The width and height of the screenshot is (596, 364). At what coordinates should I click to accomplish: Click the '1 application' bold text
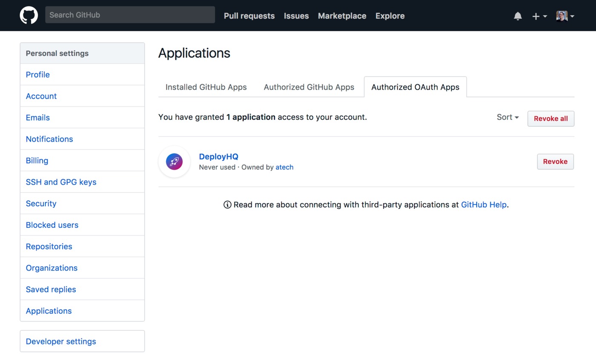tap(251, 117)
